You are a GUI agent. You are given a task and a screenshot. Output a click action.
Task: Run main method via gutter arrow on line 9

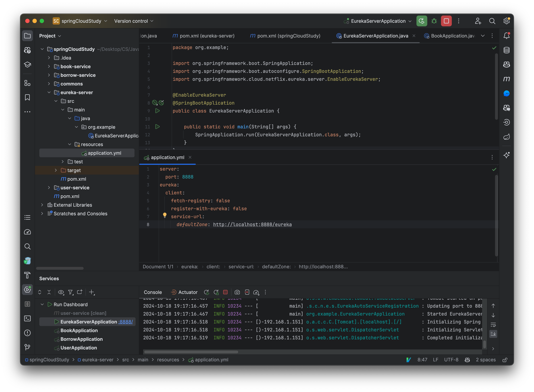coord(157,111)
